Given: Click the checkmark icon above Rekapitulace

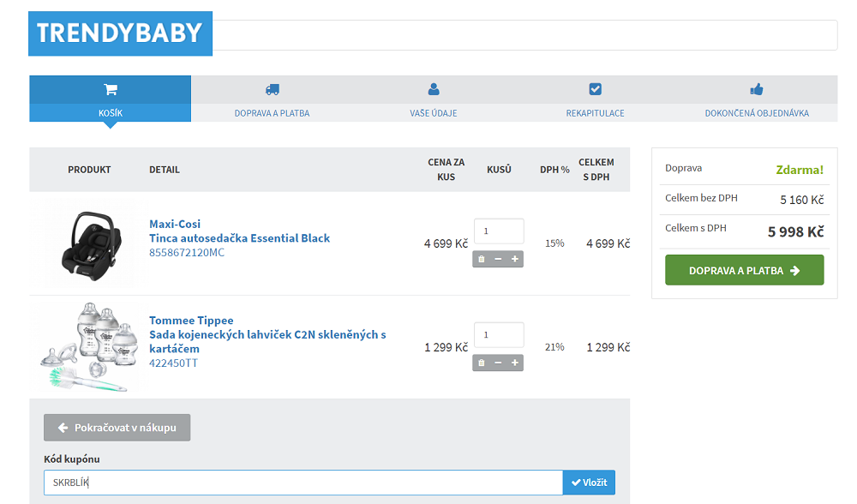Looking at the screenshot, I should 596,88.
